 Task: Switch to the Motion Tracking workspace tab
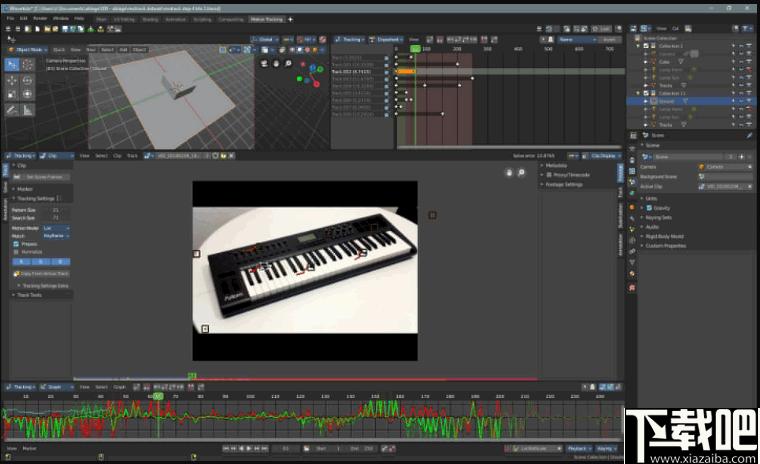(267, 19)
